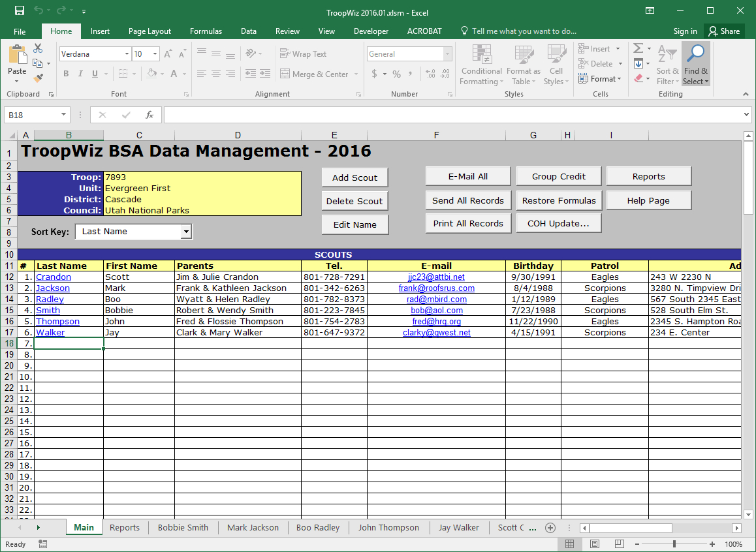Click the Insert Function fx icon

[x=150, y=115]
